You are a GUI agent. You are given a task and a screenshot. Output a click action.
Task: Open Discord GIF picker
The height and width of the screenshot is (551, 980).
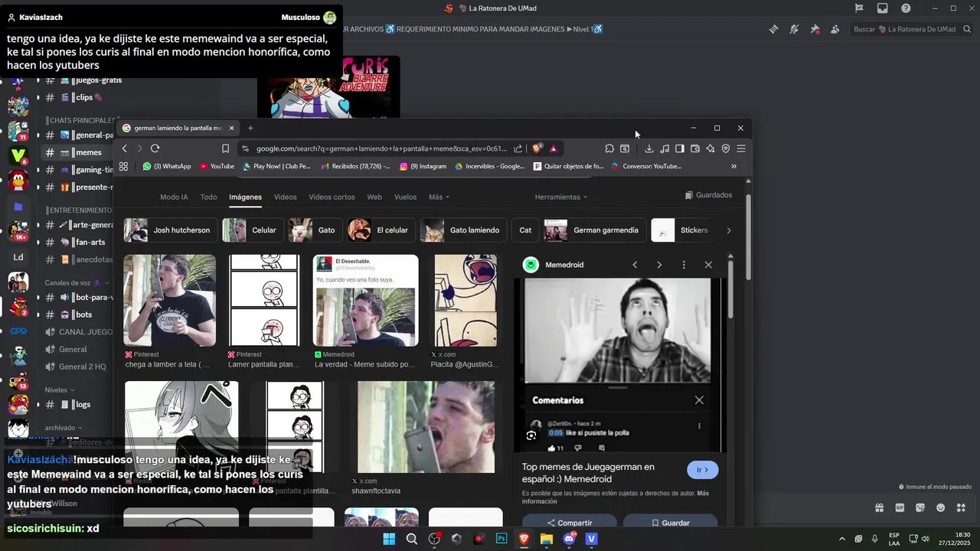pos(900,507)
